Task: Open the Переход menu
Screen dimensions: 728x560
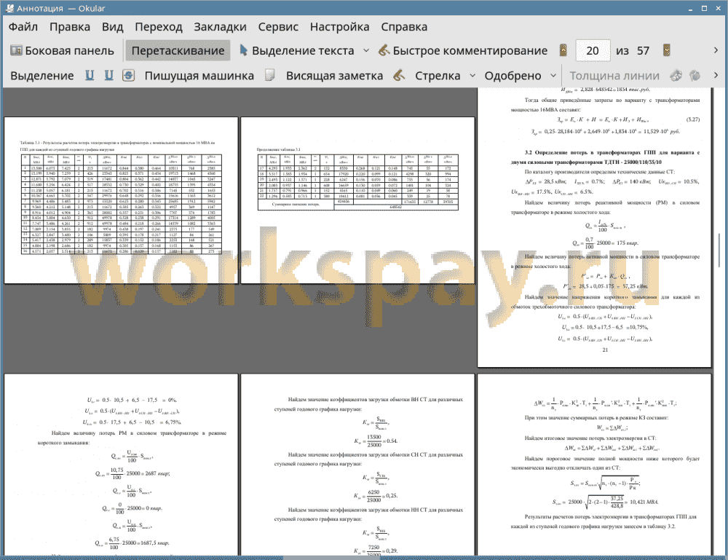Action: (x=158, y=27)
